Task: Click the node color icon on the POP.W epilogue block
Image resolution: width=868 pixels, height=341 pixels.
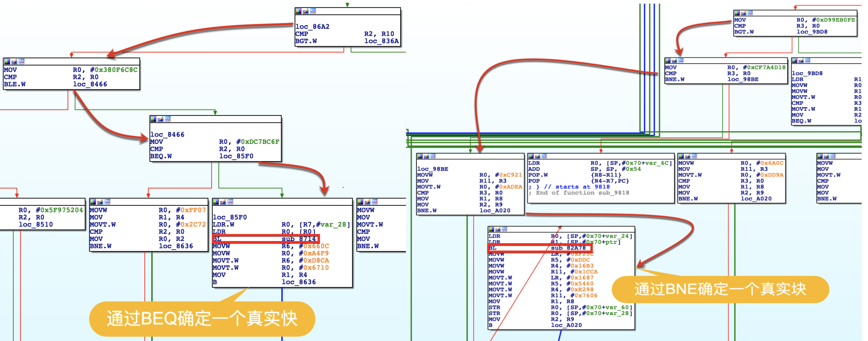Action: coord(531,156)
